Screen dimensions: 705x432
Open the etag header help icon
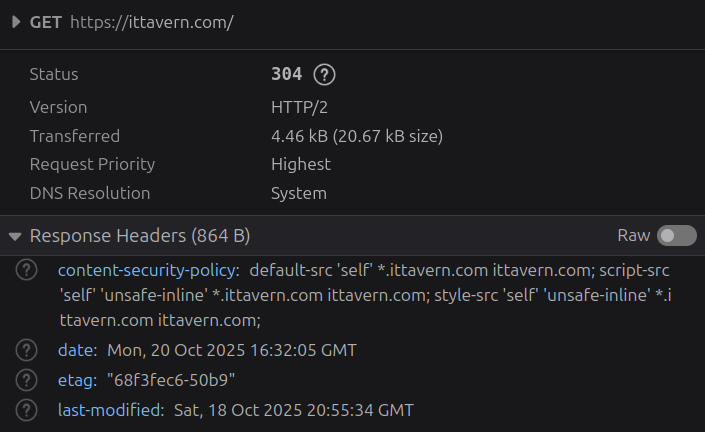pos(28,380)
